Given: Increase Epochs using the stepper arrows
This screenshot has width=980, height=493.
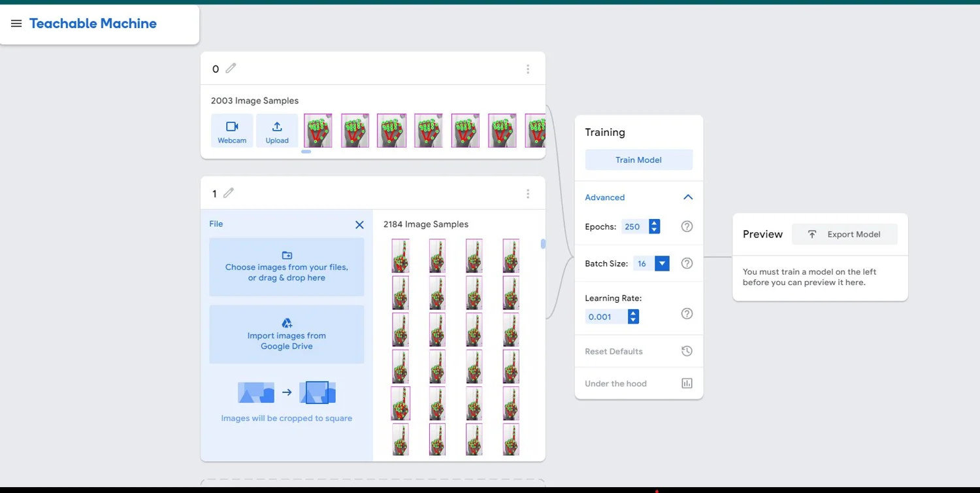Looking at the screenshot, I should (654, 223).
